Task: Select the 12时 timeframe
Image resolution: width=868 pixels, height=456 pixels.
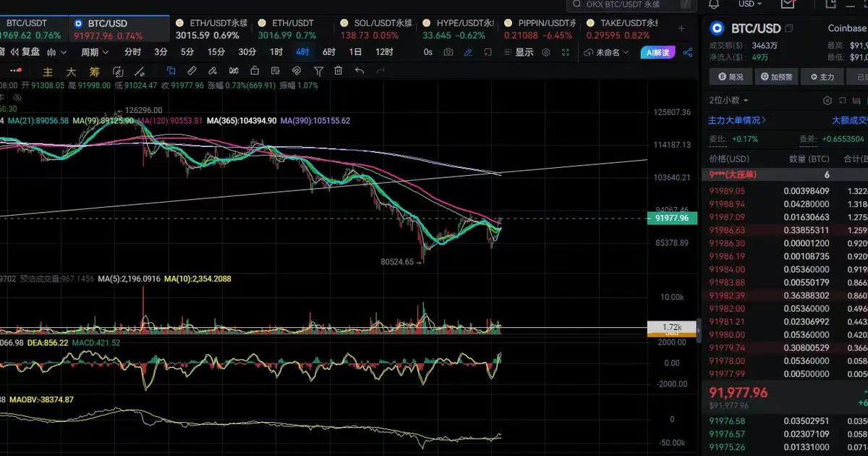Action: [x=384, y=52]
